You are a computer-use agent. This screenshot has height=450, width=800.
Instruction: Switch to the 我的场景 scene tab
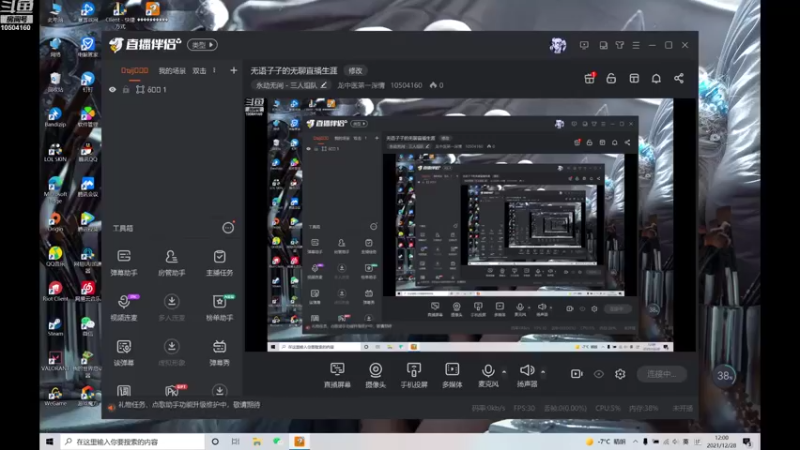(172, 71)
